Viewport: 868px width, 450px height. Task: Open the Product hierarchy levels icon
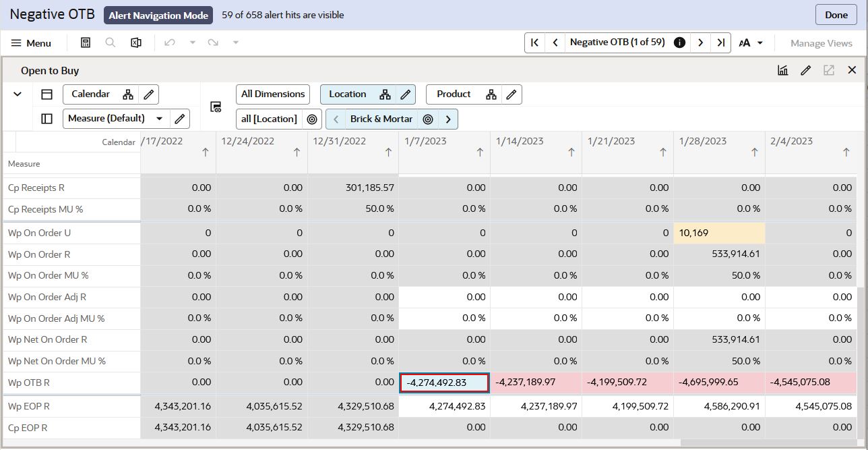pyautogui.click(x=491, y=94)
